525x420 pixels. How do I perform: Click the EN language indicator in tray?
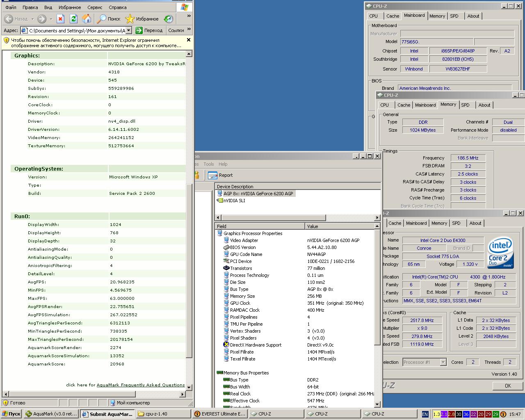tap(425, 414)
